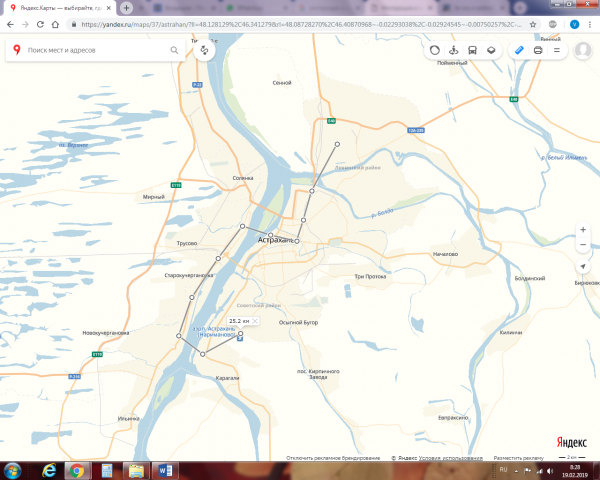Toggle the traffic layer icon
This screenshot has width=600, height=480.
[x=435, y=49]
